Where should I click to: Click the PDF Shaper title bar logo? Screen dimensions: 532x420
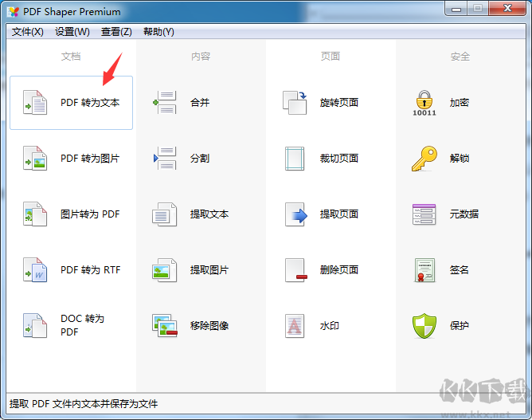pos(14,12)
